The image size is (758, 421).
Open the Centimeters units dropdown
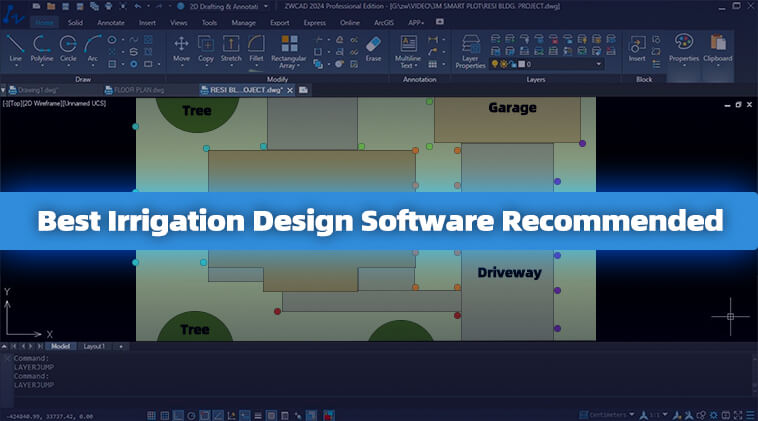(631, 414)
